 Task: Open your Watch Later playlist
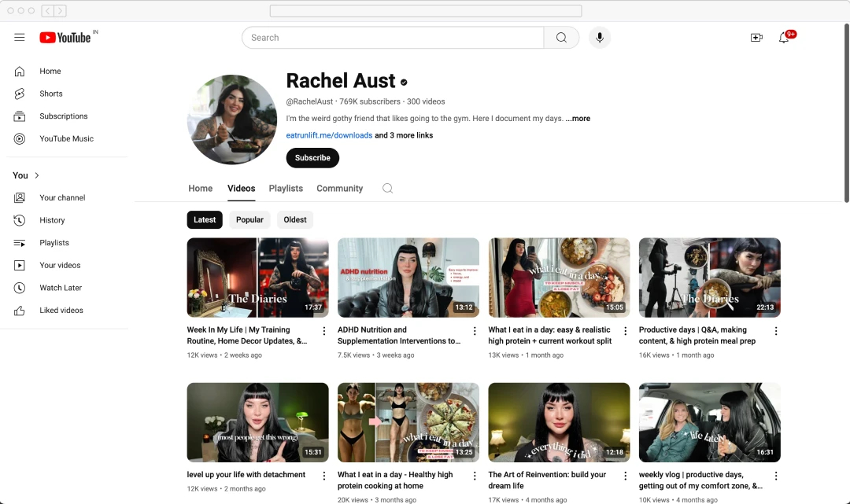tap(61, 287)
